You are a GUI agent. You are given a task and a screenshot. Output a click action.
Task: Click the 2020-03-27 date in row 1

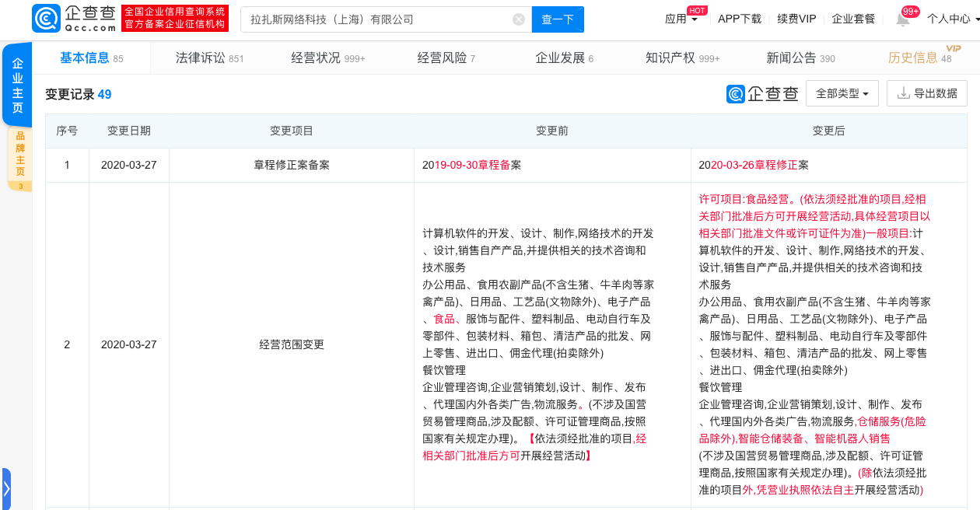click(129, 165)
